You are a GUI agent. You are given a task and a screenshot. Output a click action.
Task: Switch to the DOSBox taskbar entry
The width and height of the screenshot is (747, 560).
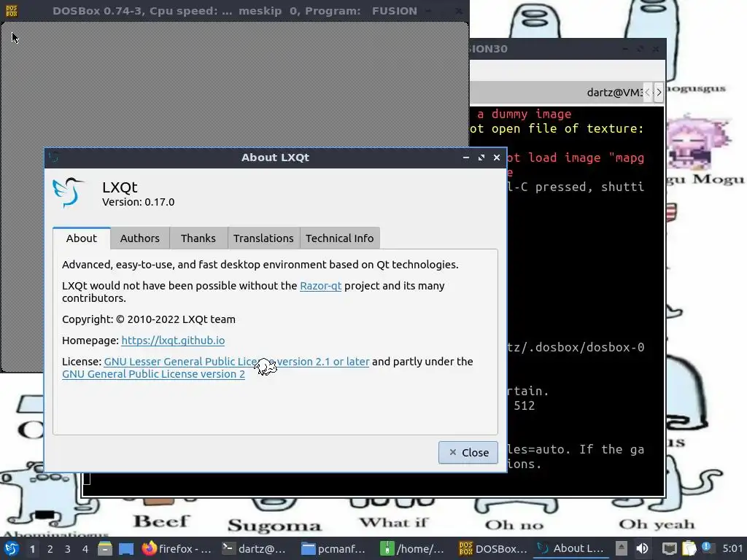pos(492,549)
